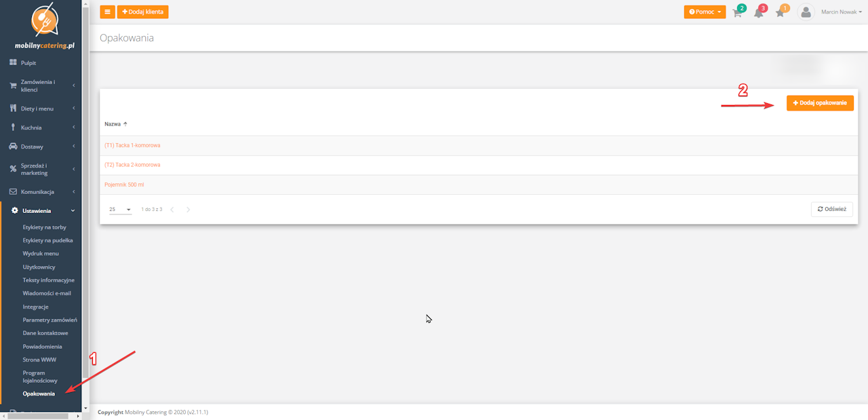Open Pulpit in the sidebar
The height and width of the screenshot is (420, 868).
(x=28, y=63)
